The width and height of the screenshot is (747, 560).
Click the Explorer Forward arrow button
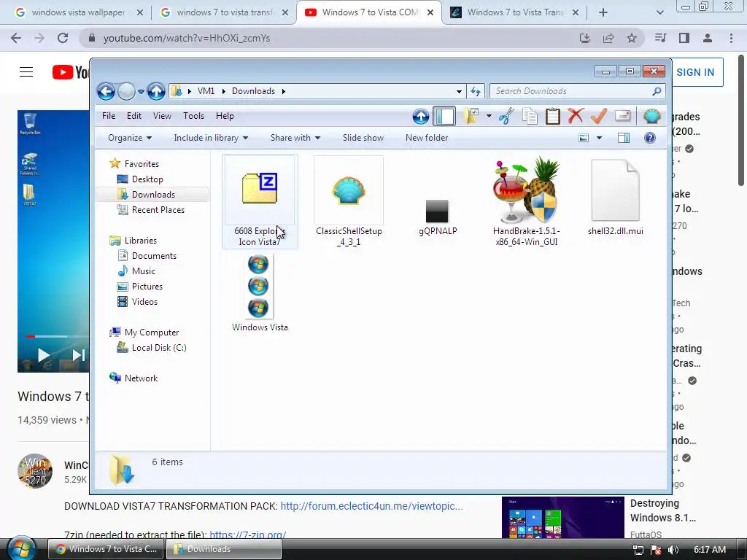coord(126,91)
